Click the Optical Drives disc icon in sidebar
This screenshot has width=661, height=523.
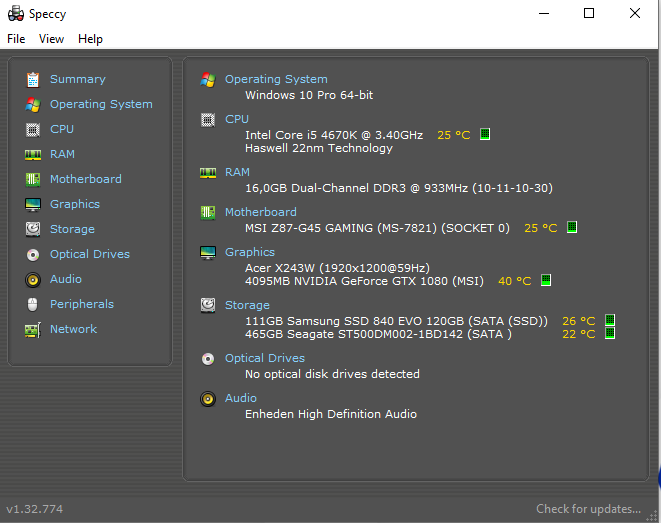[33, 255]
